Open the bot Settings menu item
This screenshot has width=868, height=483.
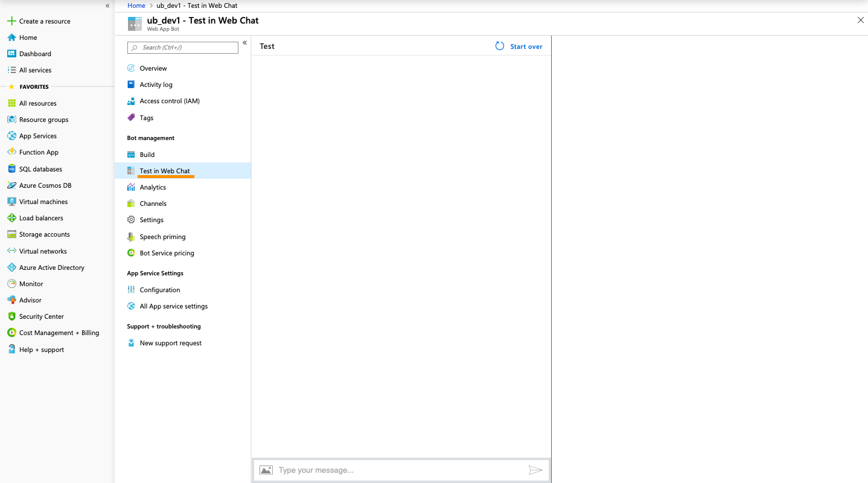click(152, 220)
